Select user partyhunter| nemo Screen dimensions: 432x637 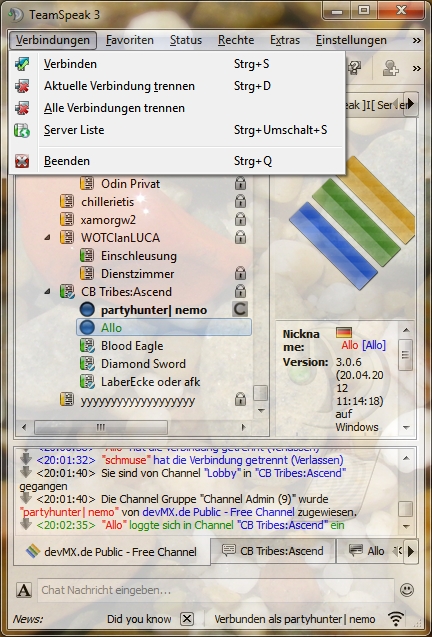click(154, 310)
